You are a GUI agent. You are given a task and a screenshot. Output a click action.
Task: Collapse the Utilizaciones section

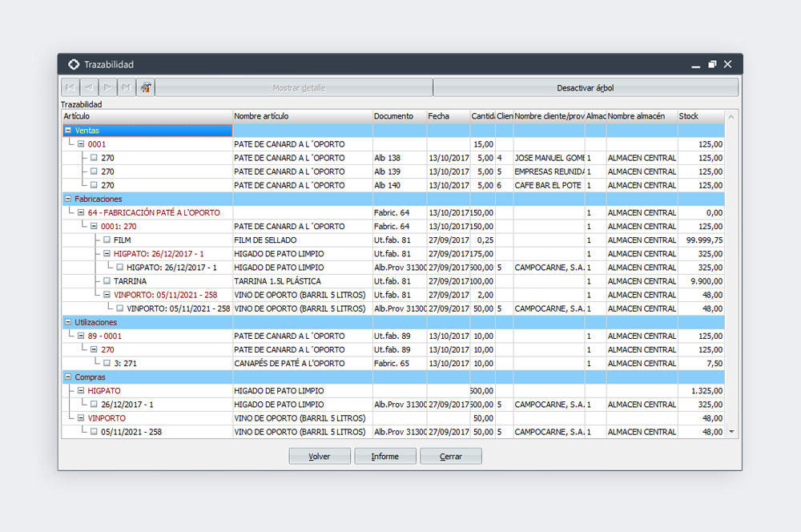point(68,322)
